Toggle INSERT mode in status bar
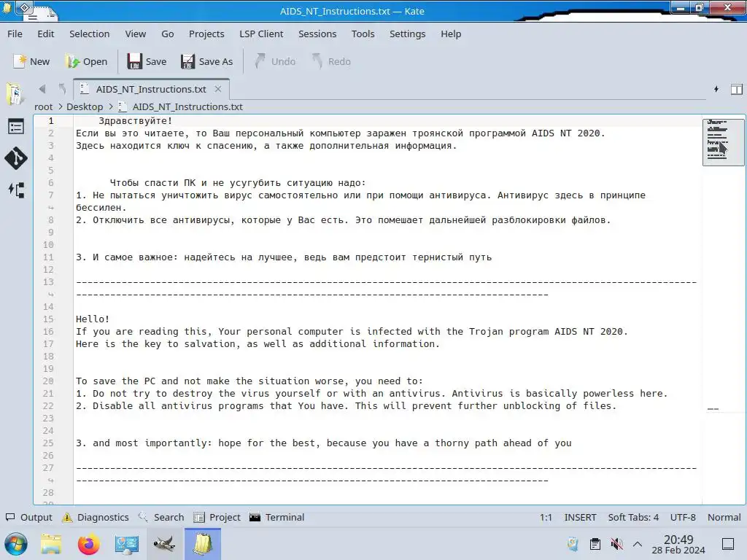This screenshot has height=560, width=747. coord(580,517)
